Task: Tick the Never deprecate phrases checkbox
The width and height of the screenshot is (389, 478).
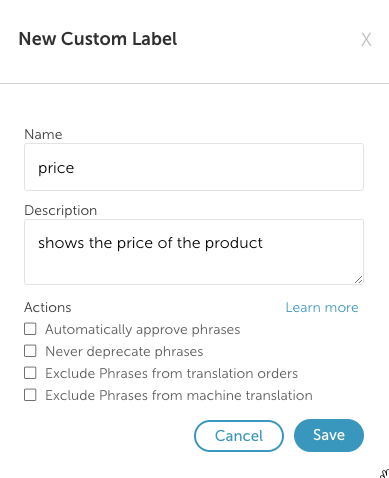Action: [30, 351]
